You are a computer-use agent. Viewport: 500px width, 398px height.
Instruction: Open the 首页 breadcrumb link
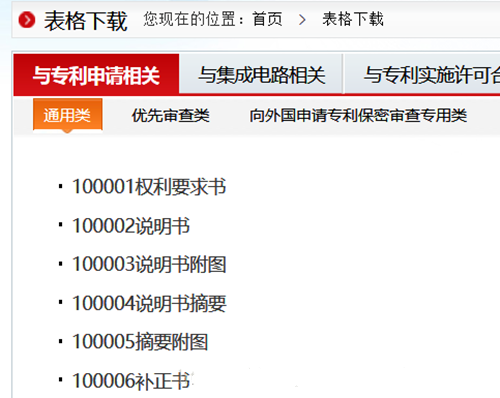point(267,19)
